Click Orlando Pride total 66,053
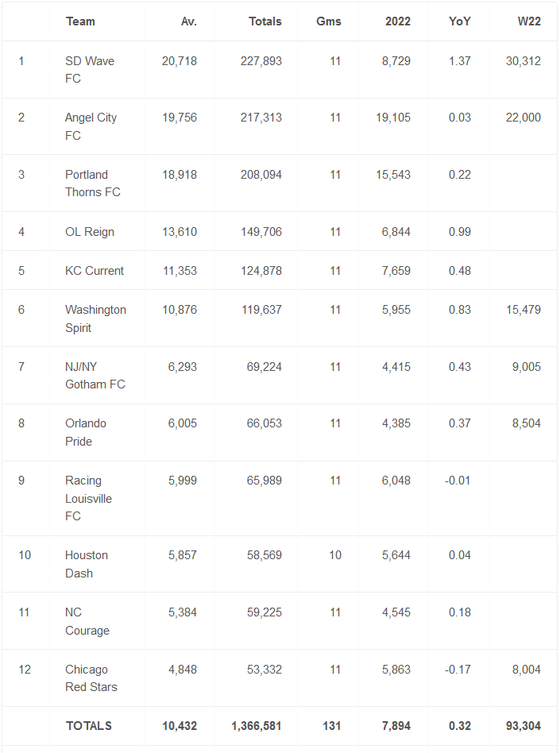Viewport: 560px width, 753px height. pos(265,423)
